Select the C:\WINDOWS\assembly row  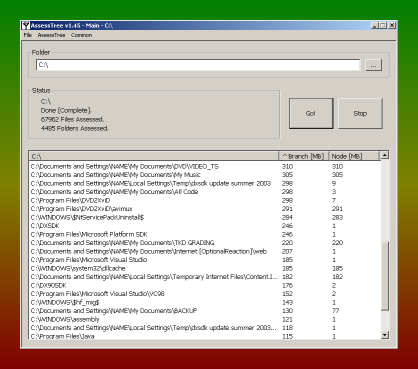(205, 319)
